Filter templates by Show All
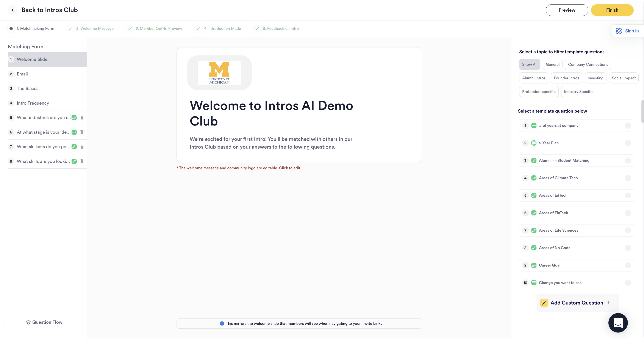The image size is (644, 339). click(530, 64)
